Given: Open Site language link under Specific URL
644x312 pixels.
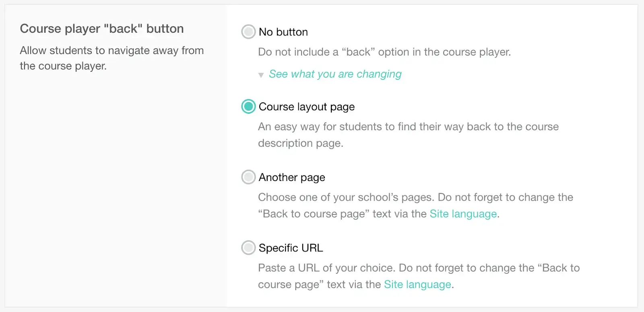Looking at the screenshot, I should click(417, 284).
